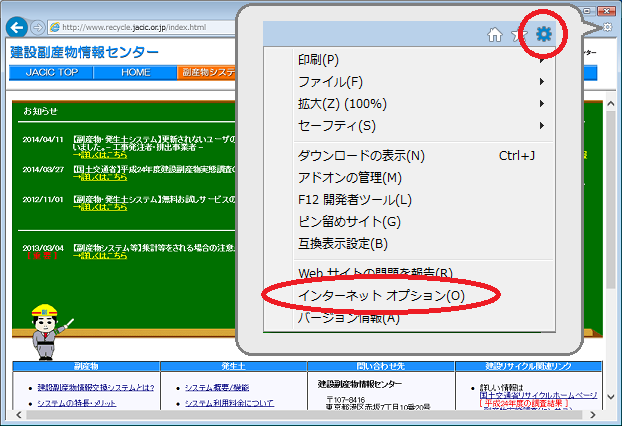The height and width of the screenshot is (426, 622).
Task: Click the red 平成24年度の調査結果 text
Action: pyautogui.click(x=524, y=403)
